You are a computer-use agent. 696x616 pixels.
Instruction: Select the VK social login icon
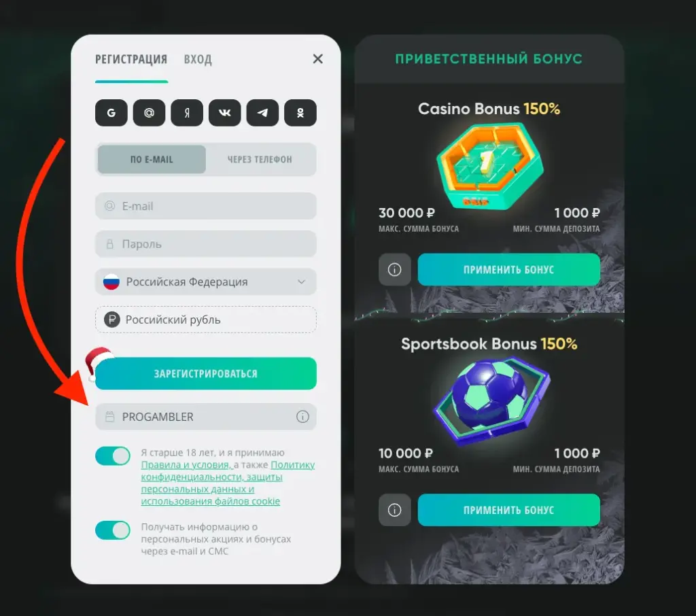coord(224,113)
